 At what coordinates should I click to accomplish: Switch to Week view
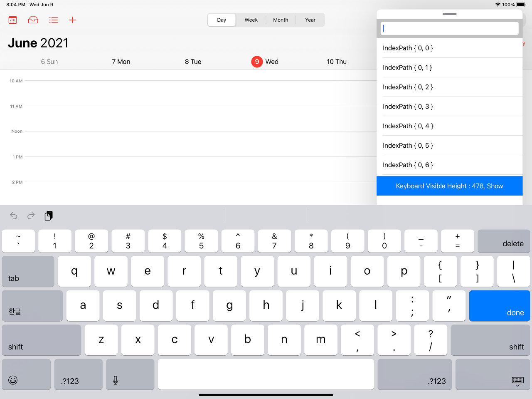pos(251,20)
